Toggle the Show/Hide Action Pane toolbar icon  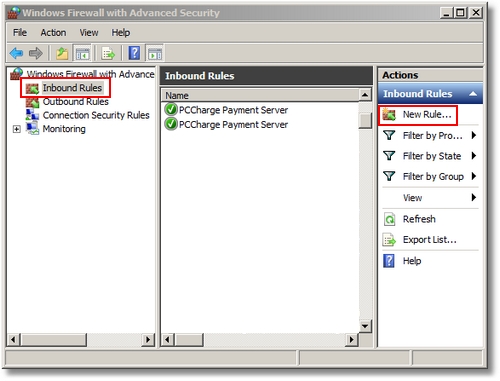pyautogui.click(x=155, y=53)
